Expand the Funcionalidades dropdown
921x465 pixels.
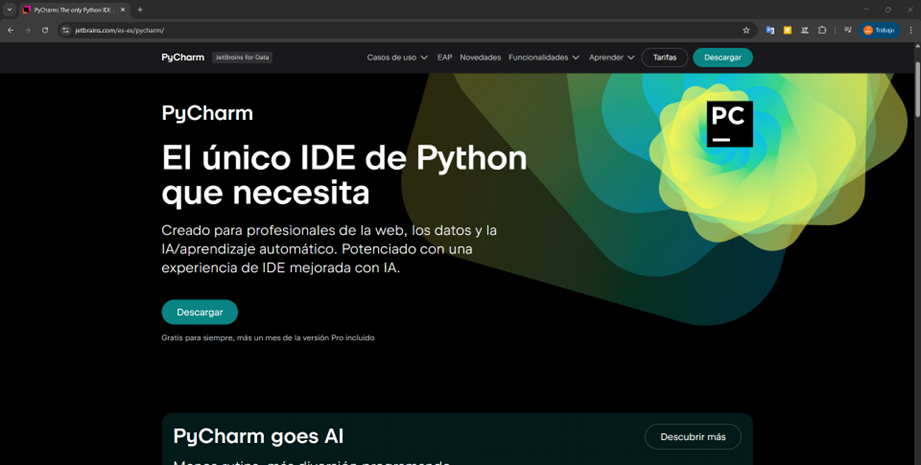pos(543,58)
